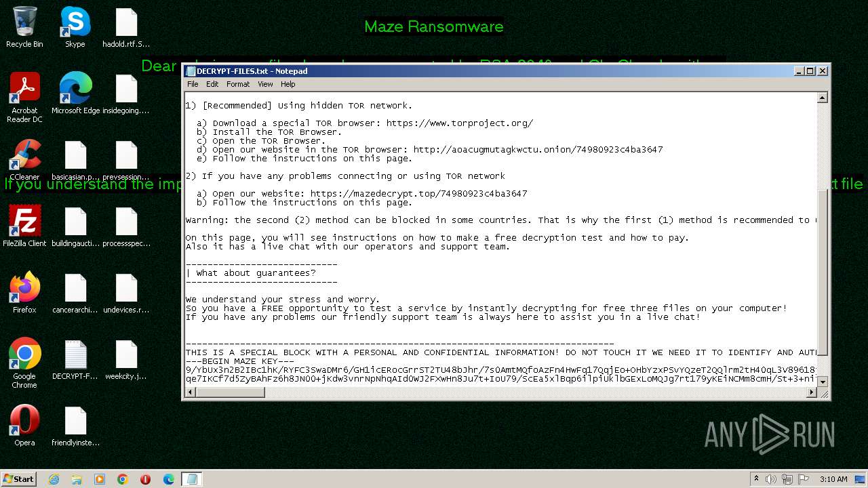Click the volume icon in system tray
Viewport: 868px width, 488px height.
(x=771, y=479)
